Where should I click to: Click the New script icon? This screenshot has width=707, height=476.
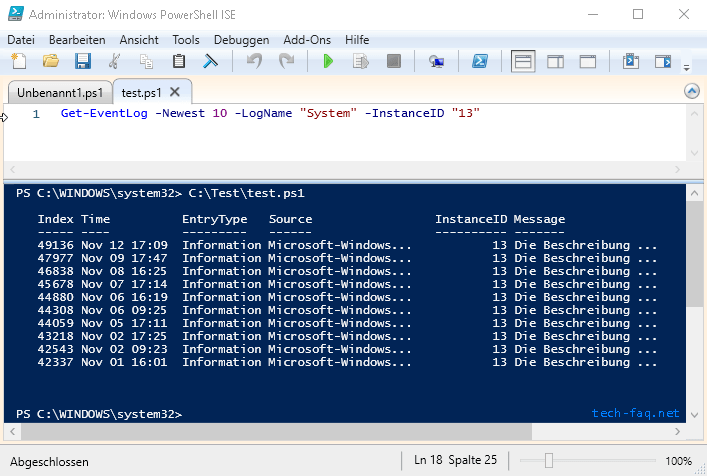(19, 62)
